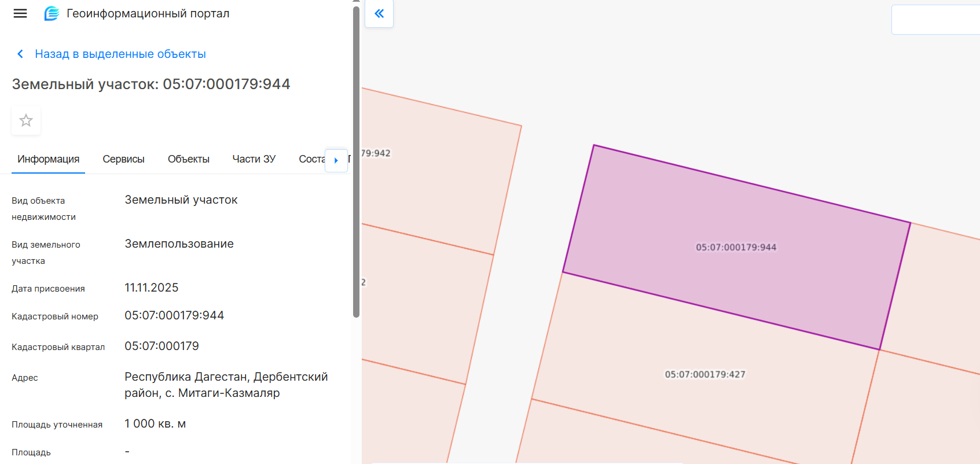
Task: Click the back chevron arrow icon
Action: (x=20, y=54)
